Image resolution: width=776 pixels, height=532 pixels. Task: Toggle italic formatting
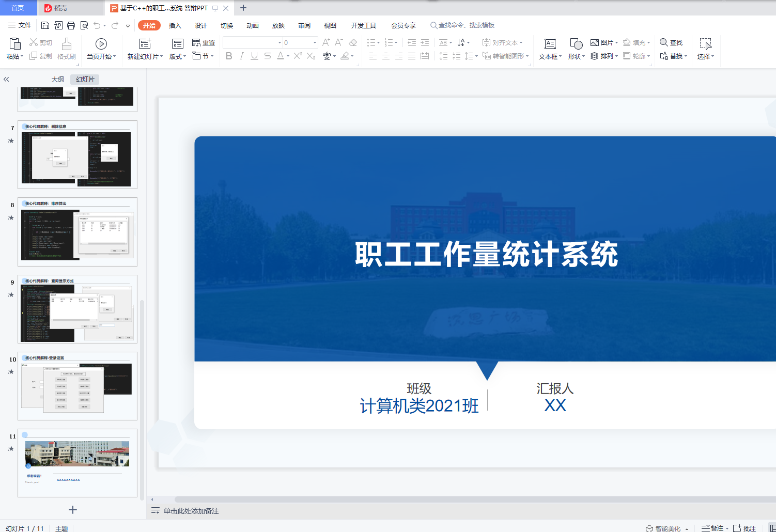pyautogui.click(x=242, y=56)
